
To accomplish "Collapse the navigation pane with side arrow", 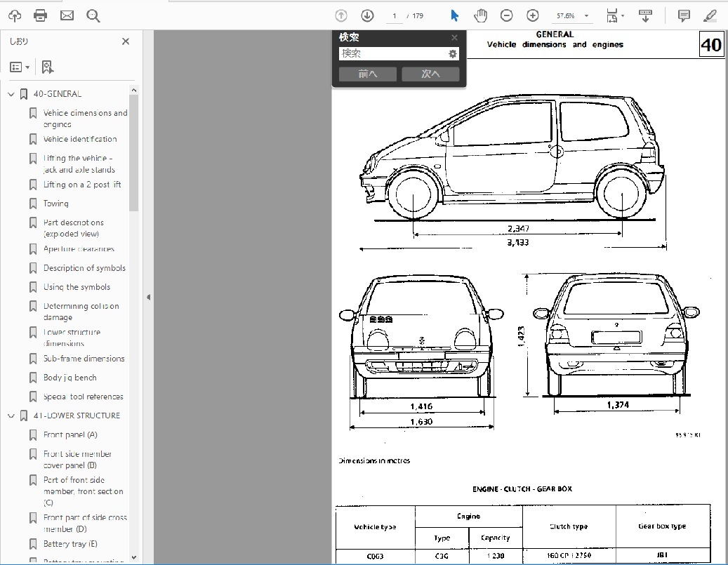I will (x=148, y=297).
